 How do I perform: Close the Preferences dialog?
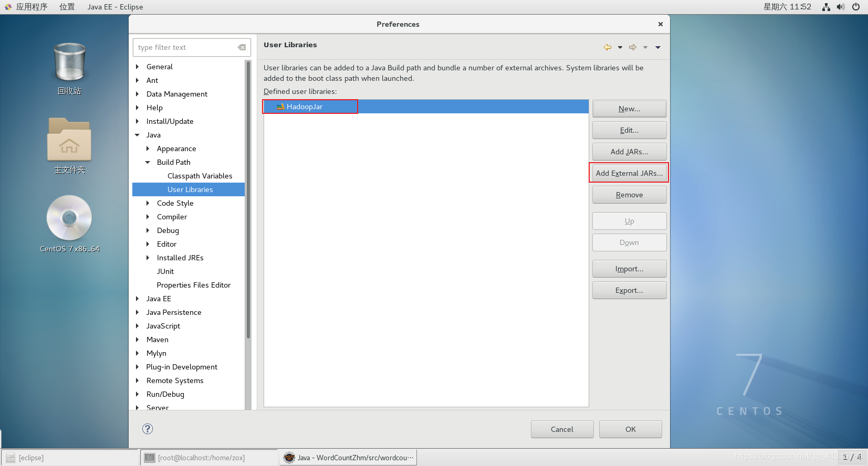point(660,24)
